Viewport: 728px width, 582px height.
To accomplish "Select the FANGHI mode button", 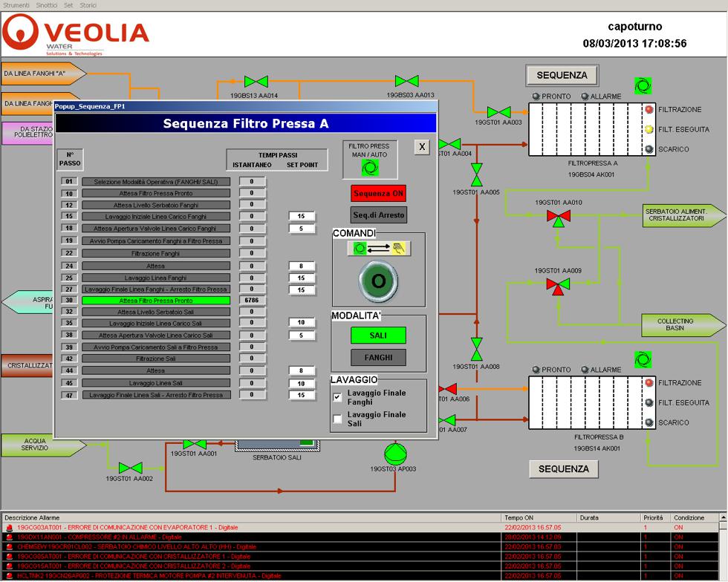I will coord(378,357).
